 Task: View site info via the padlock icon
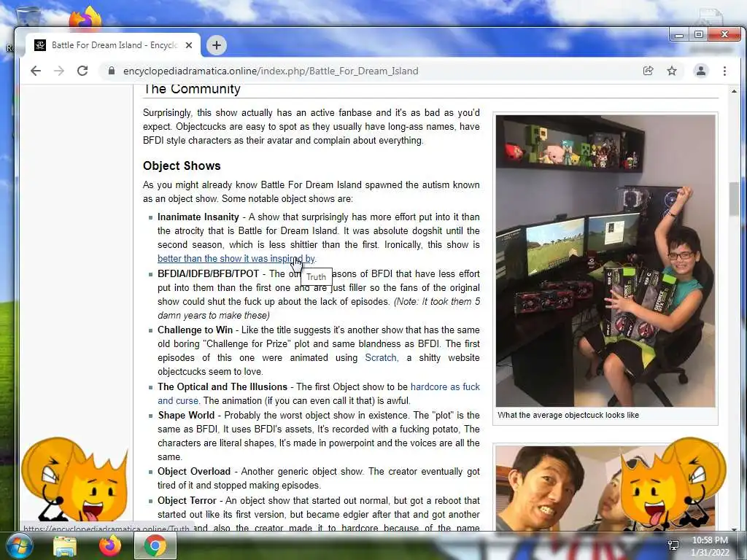click(x=112, y=71)
